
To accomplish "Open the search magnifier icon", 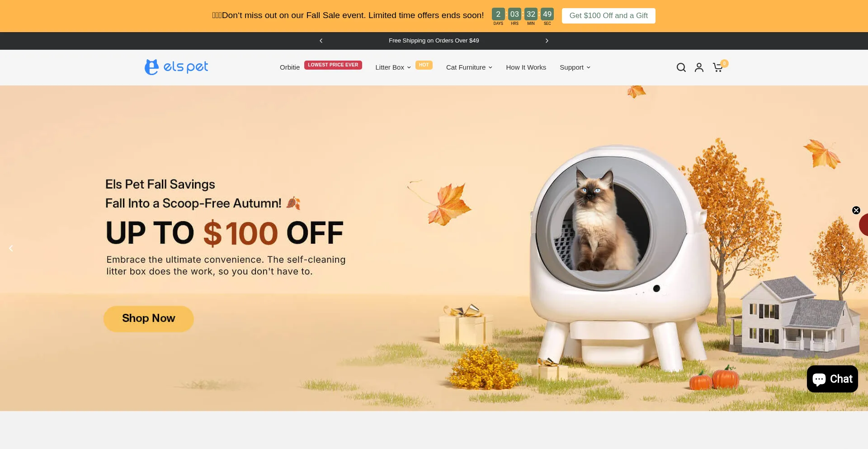I will coord(681,67).
